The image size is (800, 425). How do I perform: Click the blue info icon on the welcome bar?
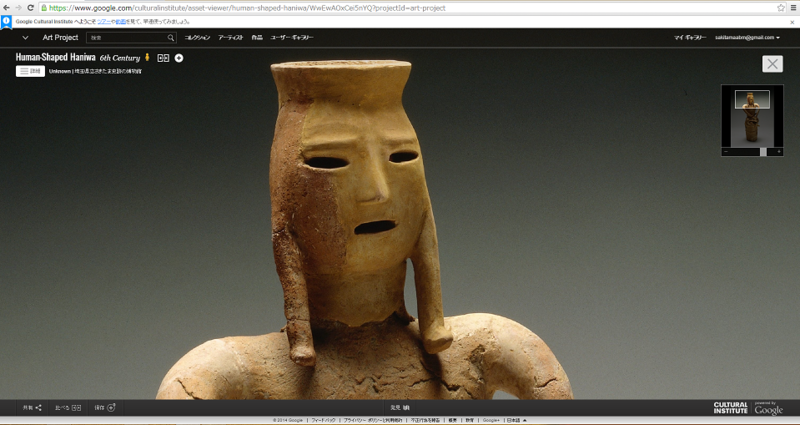(x=6, y=21)
